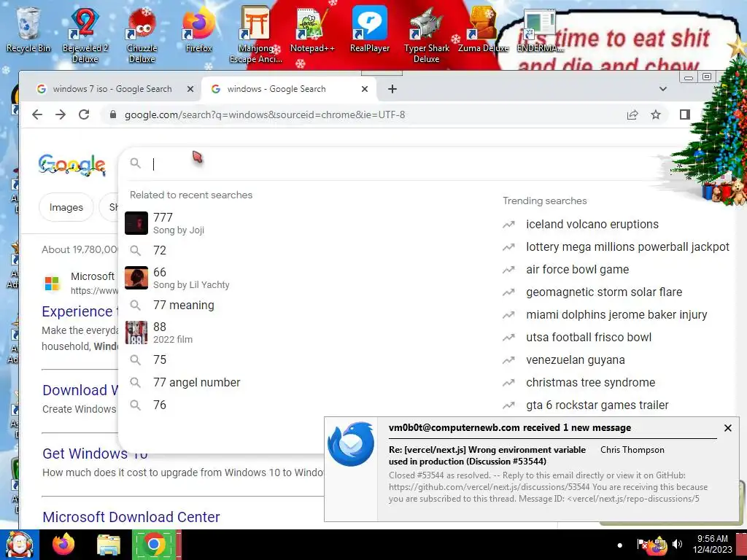Open Recycle Bin desktop icon

click(x=28, y=29)
